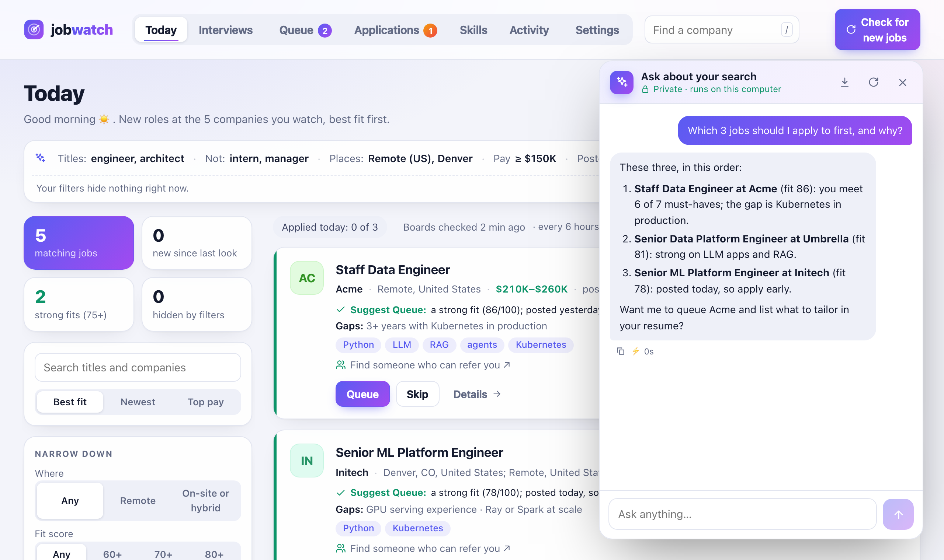
Task: Sort jobs by Best fit
Action: tap(70, 402)
